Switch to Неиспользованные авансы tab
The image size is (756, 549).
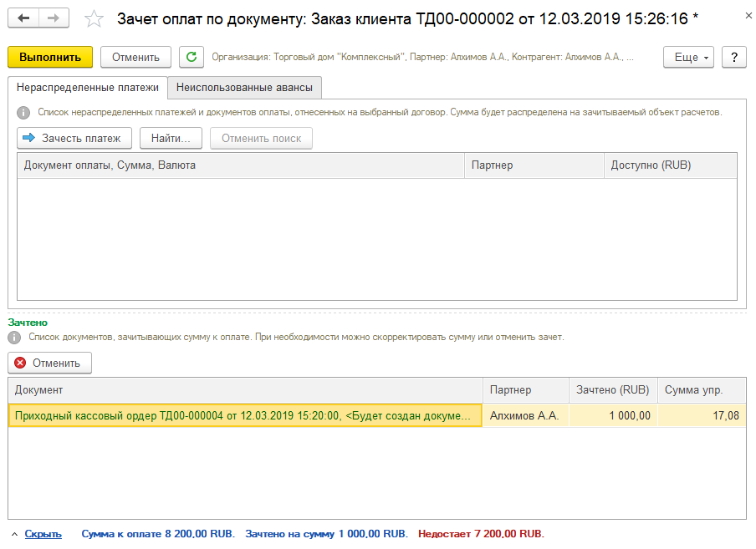coord(244,87)
